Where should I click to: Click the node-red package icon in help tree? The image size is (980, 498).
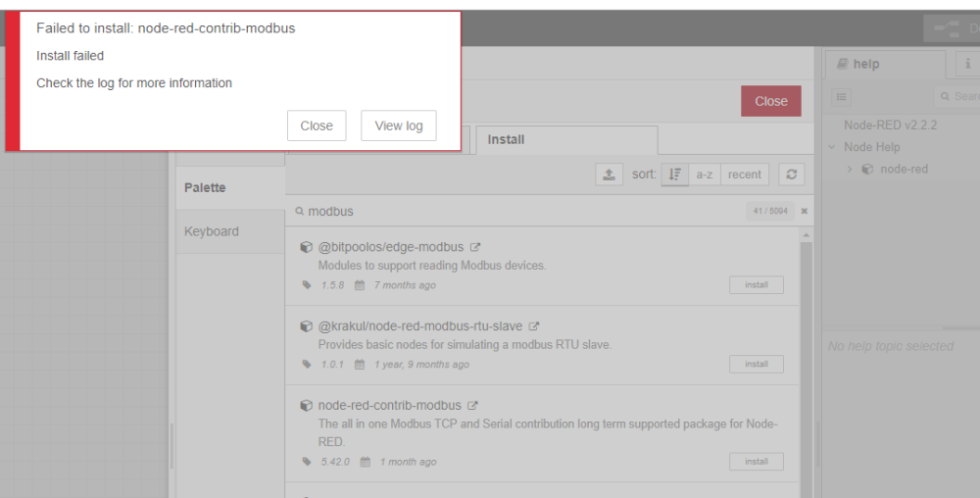tap(867, 170)
